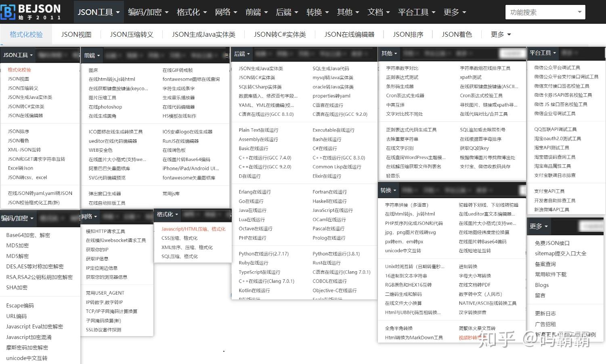Viewport: 606px width, 364px height.
Task: Click 免费JSON接口
Action: (552, 243)
